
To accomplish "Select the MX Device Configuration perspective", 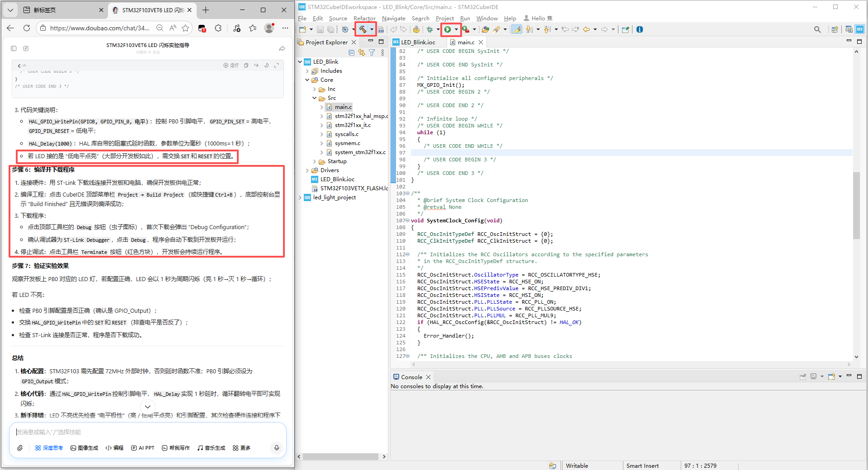I will pos(860,29).
